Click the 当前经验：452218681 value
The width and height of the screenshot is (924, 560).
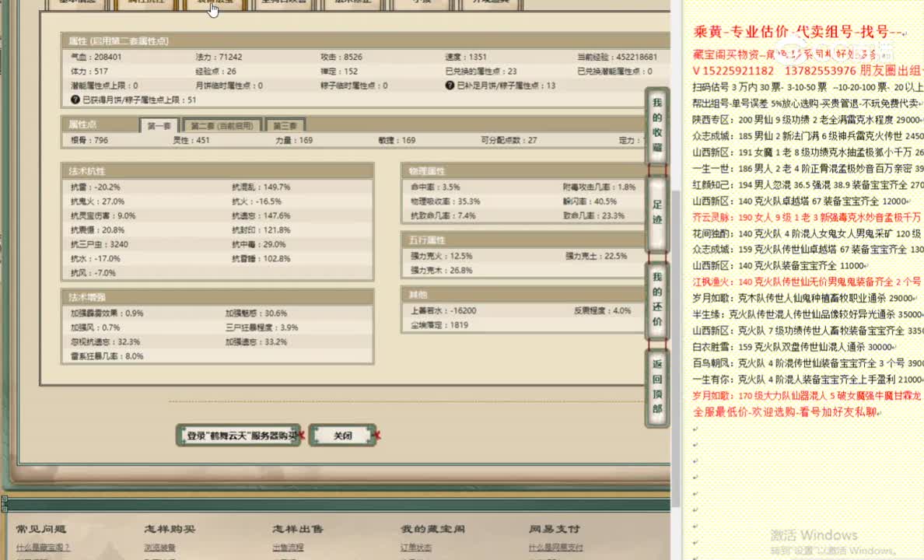tap(617, 58)
